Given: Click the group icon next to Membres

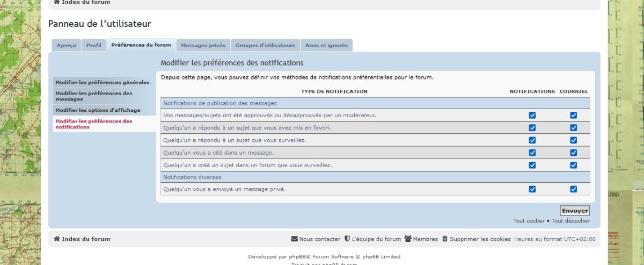Looking at the screenshot, I should (x=408, y=239).
